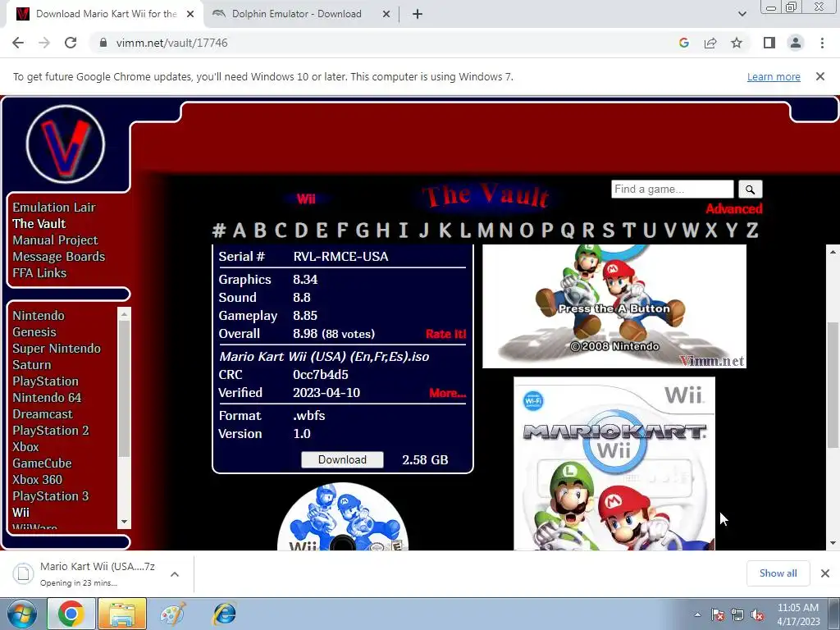Click the page vertical scrollbar thumb
The height and width of the screenshot is (630, 840).
pyautogui.click(x=833, y=385)
